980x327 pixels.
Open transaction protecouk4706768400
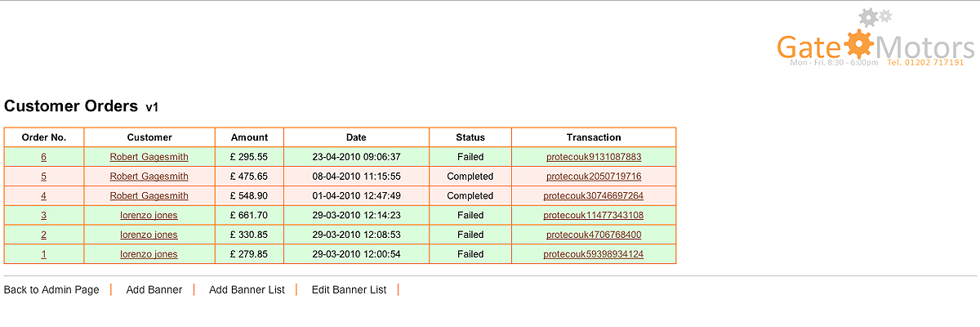click(594, 235)
